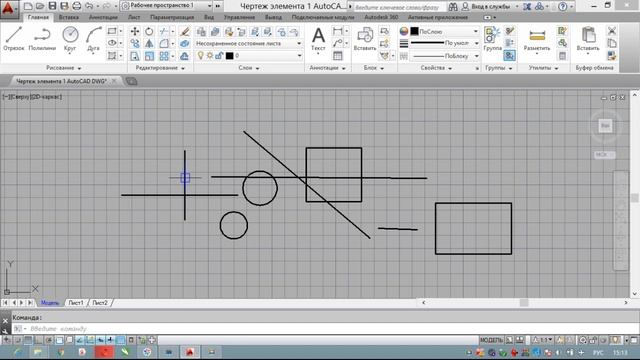Viewport: 640px width, 360px height.
Task: Select the Move tool in Редактирование panel
Action: [x=135, y=31]
